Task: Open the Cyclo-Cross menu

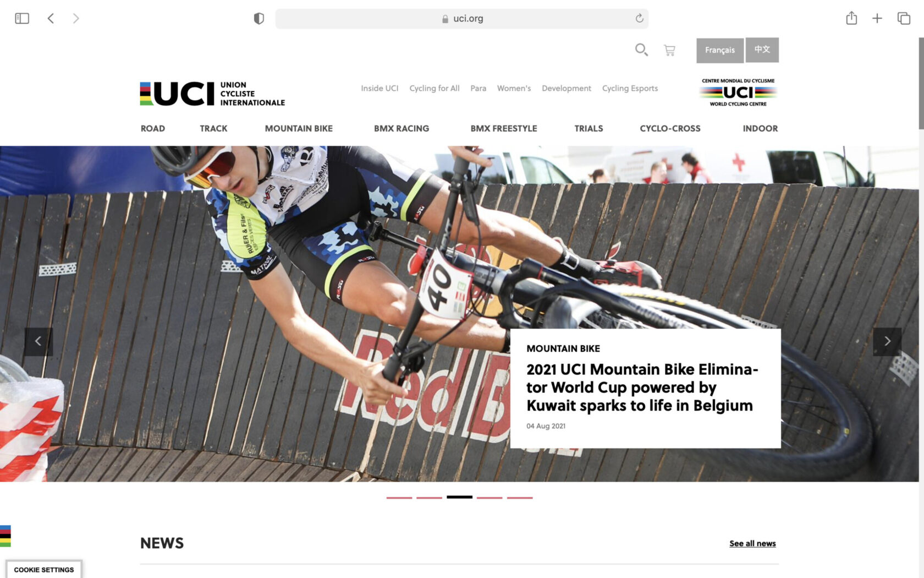Action: [x=670, y=128]
